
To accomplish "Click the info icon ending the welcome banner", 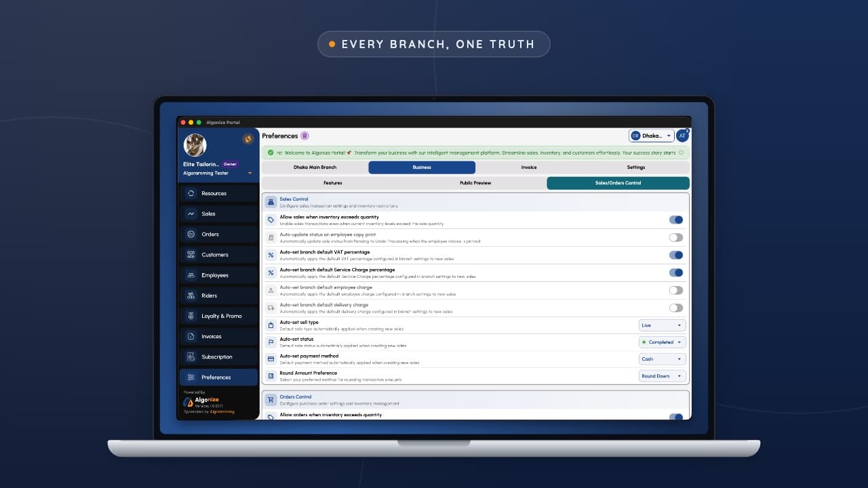I will [682, 152].
